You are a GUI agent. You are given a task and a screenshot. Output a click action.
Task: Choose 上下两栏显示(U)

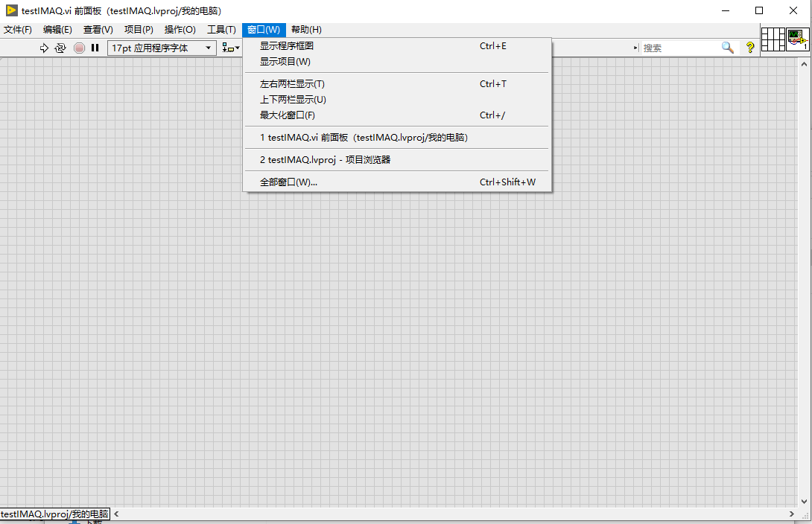(397, 99)
